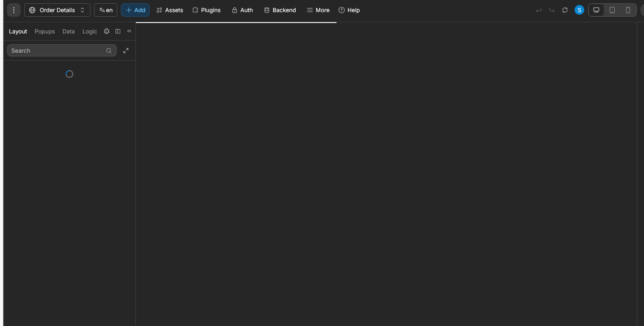
Task: Open the Auth settings
Action: click(242, 10)
